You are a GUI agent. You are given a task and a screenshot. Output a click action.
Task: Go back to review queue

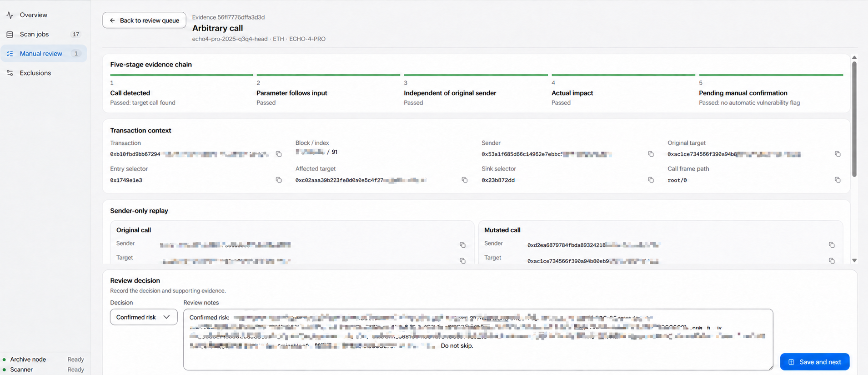[x=144, y=20]
